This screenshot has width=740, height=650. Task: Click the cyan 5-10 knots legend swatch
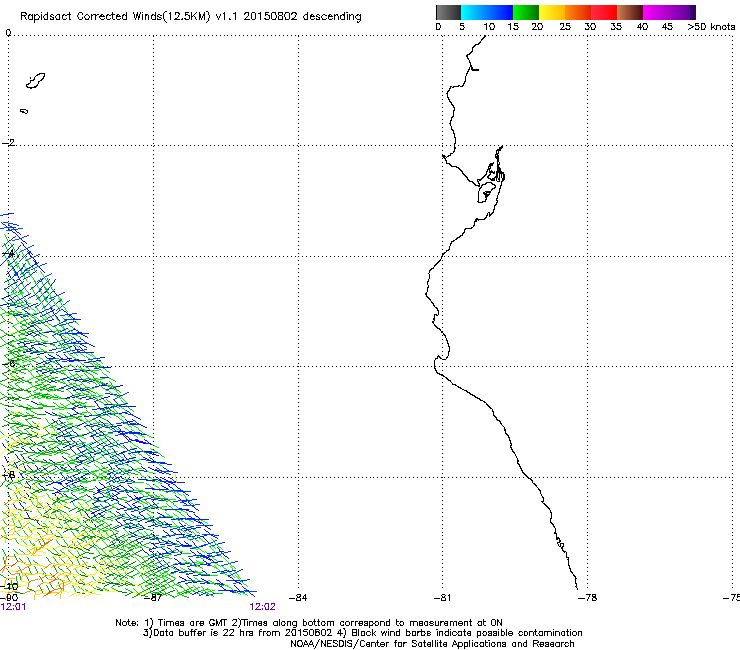[x=473, y=12]
